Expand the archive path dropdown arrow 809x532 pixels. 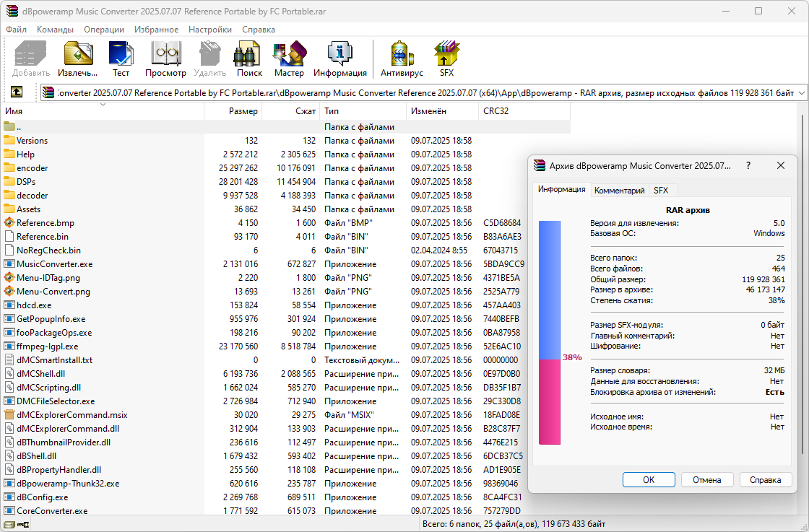click(x=801, y=93)
